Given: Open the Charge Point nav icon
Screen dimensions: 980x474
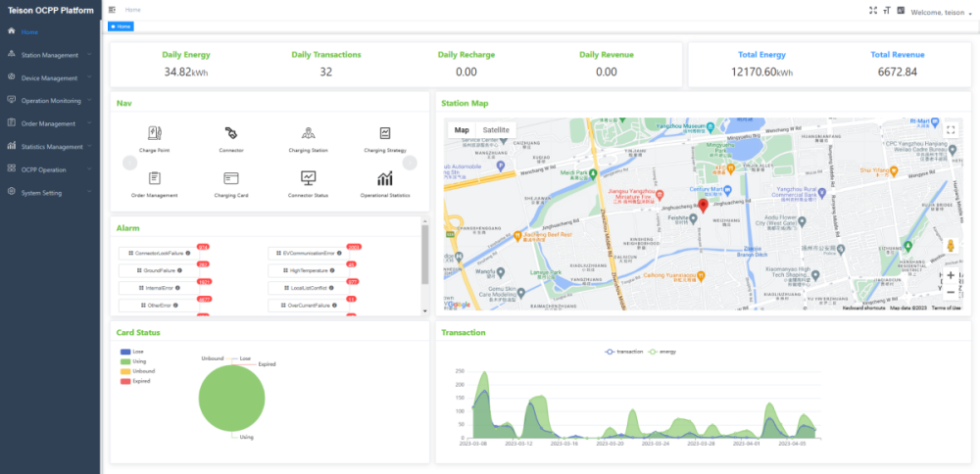Looking at the screenshot, I should pos(154,133).
